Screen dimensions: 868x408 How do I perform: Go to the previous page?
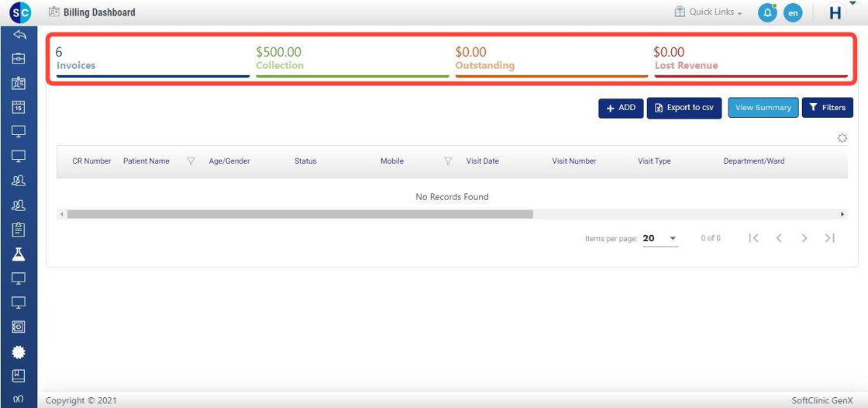(779, 238)
